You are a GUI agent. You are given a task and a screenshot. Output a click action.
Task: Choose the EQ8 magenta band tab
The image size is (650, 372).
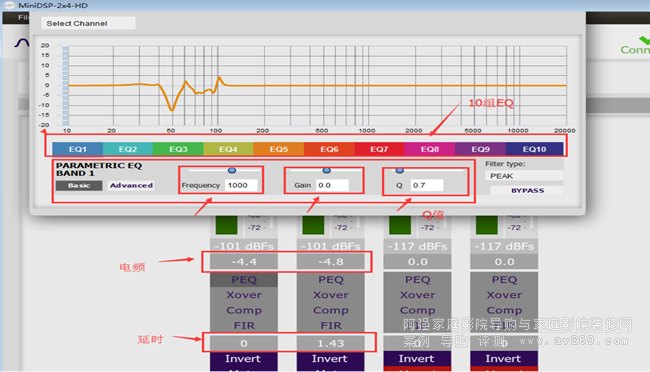coord(429,149)
